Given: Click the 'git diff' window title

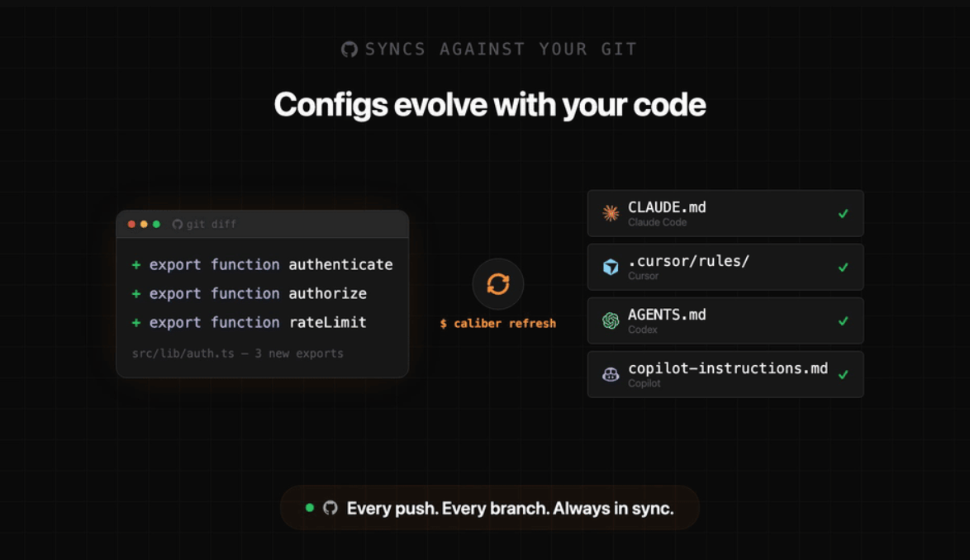Looking at the screenshot, I should (x=211, y=225).
